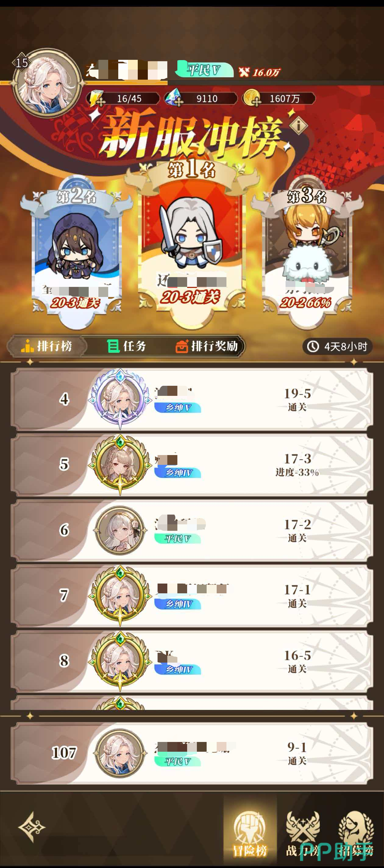Select the 排行奖励 tab
Image resolution: width=384 pixels, height=868 pixels.
(207, 346)
